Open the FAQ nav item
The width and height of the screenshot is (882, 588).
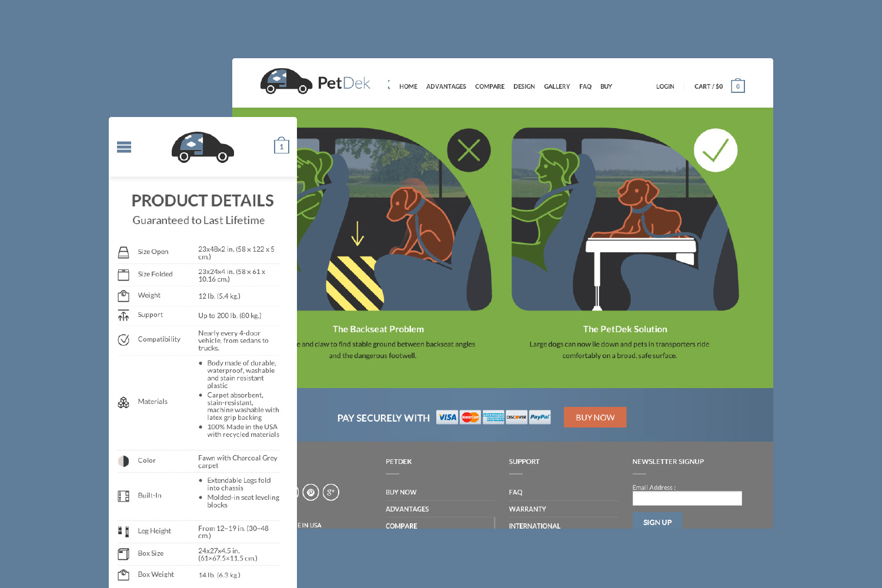tap(585, 86)
